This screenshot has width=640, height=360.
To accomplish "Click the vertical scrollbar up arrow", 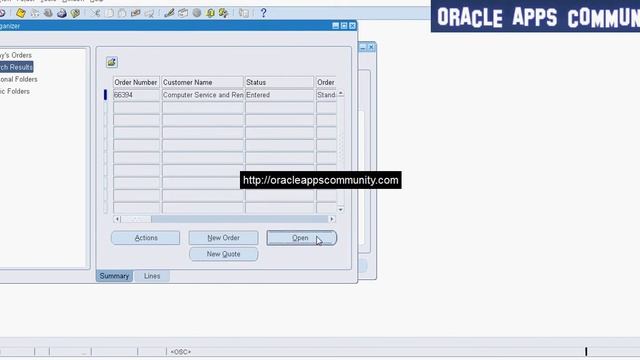I will pos(341,93).
